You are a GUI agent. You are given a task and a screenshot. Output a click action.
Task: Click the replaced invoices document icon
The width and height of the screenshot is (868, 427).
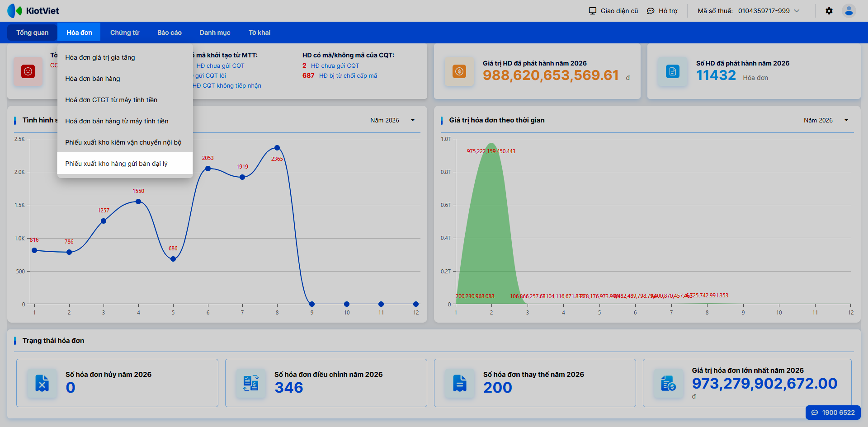coord(460,383)
